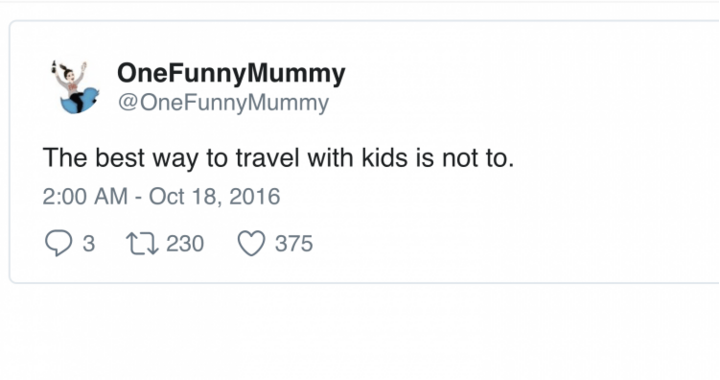Click the word 'travel' in the tweet
The height and width of the screenshot is (380, 720).
267,158
